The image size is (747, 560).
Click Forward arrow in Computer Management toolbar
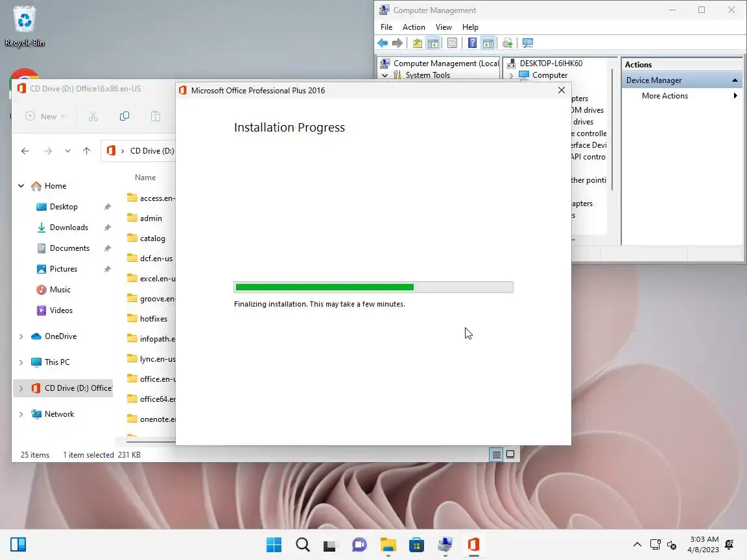(397, 43)
